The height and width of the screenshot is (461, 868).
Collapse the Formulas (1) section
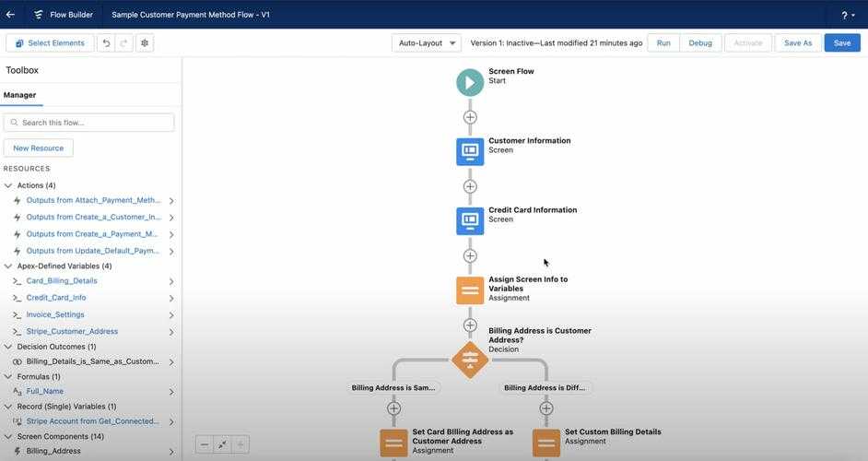click(x=8, y=377)
